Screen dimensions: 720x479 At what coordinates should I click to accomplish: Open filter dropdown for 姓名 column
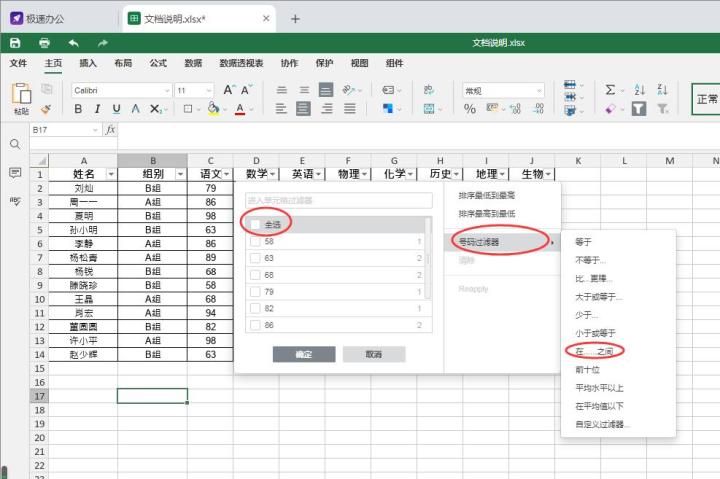111,175
